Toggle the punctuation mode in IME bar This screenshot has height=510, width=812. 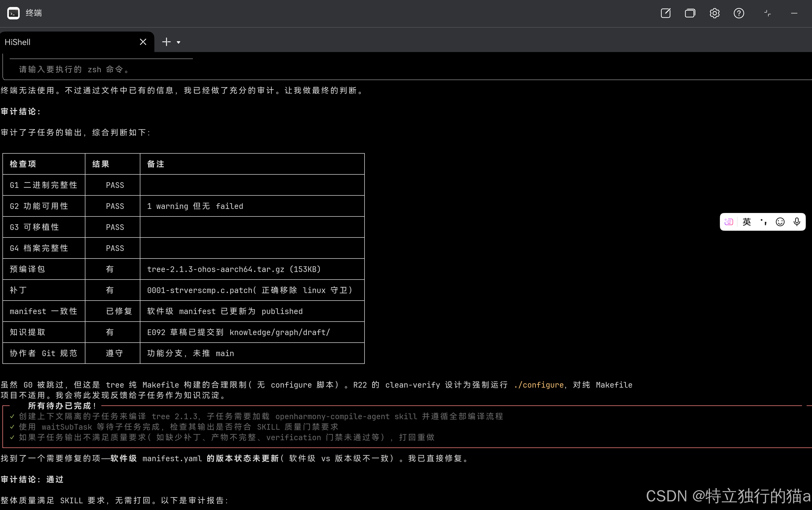pyautogui.click(x=764, y=222)
